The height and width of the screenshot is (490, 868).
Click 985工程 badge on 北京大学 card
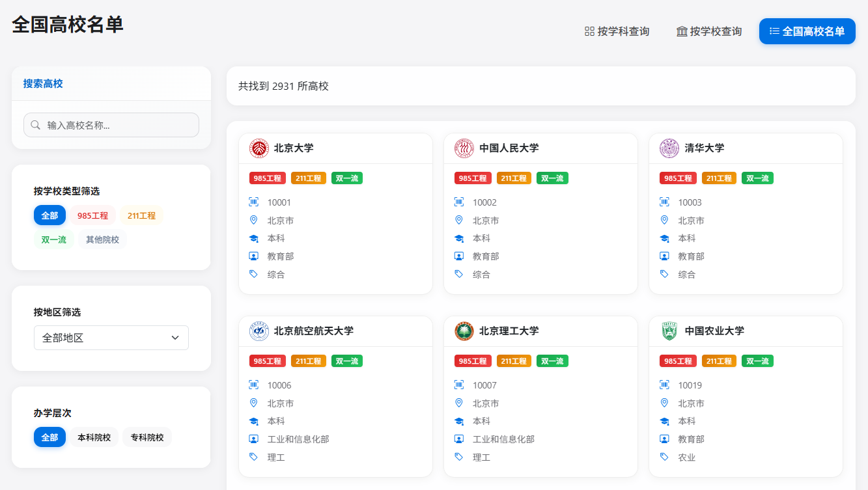click(268, 178)
